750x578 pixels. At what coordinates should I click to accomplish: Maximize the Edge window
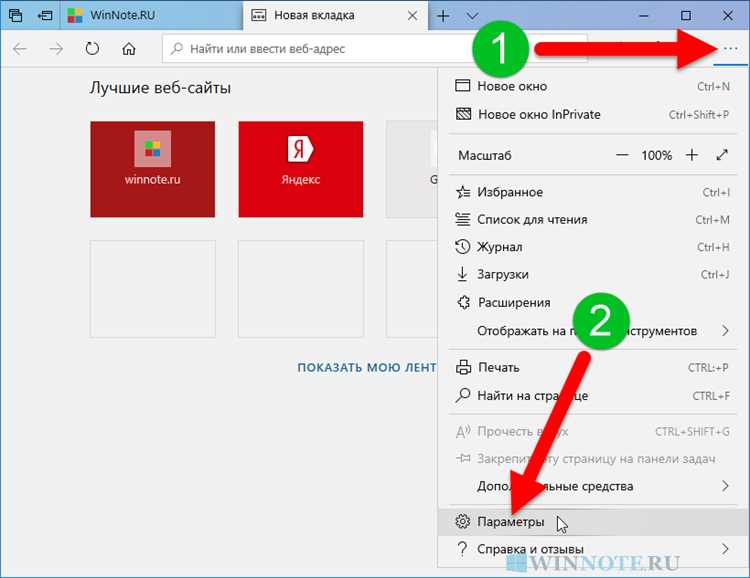[x=685, y=16]
